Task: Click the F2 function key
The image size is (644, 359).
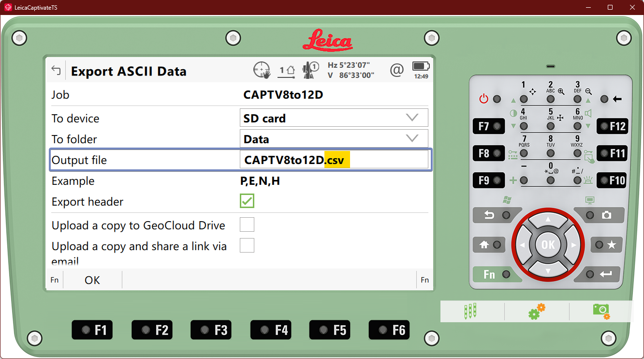Action: (152, 330)
